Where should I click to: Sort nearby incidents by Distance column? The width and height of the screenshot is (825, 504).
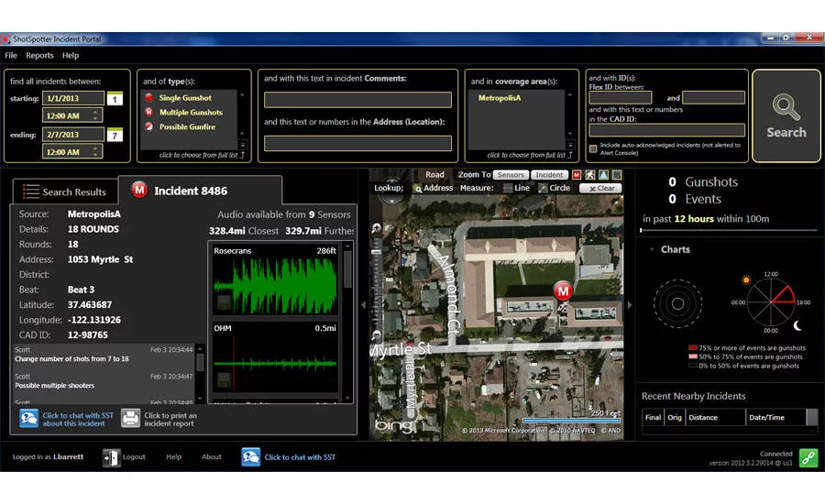pos(715,417)
